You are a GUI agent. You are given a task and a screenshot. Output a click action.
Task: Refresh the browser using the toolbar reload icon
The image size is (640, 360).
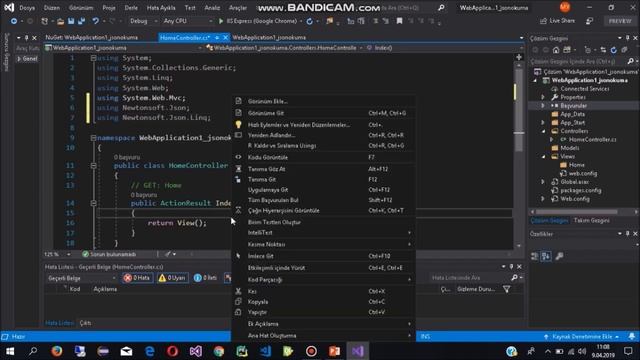(310, 21)
